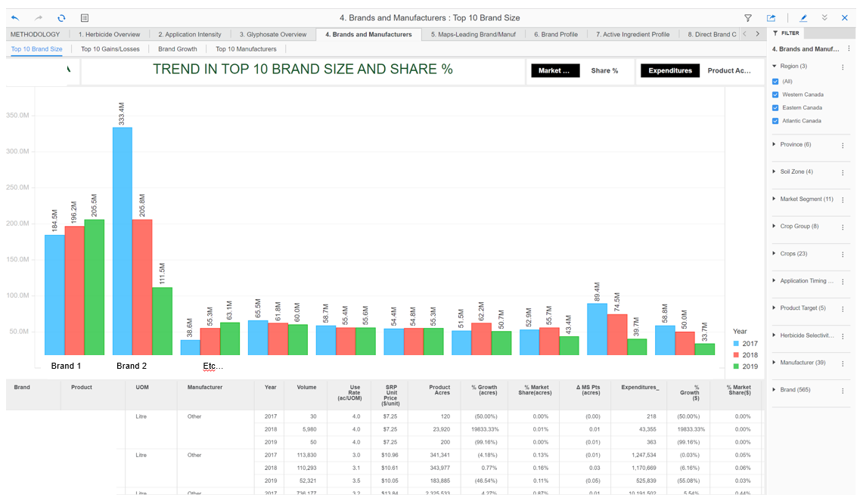Click the redo forward arrow icon
This screenshot has width=863, height=504.
point(39,18)
